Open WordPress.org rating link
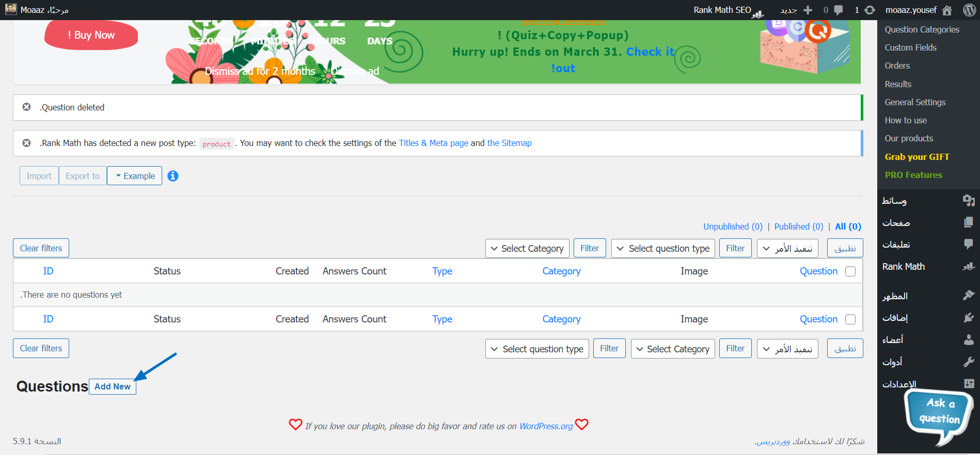The width and height of the screenshot is (980, 455). pyautogui.click(x=546, y=426)
